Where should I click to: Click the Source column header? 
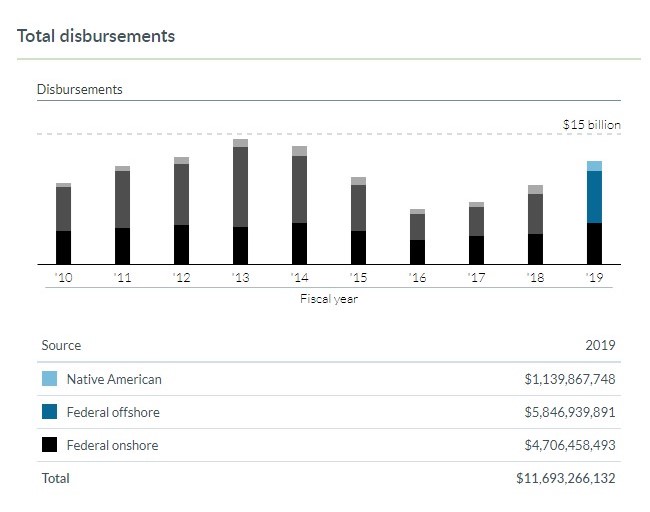click(61, 345)
